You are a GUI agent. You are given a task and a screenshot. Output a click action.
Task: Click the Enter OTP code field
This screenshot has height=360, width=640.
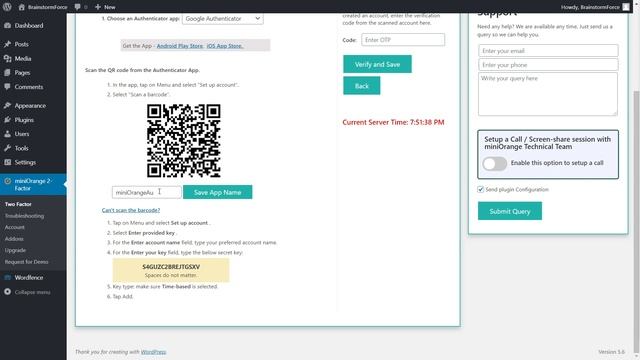(403, 40)
